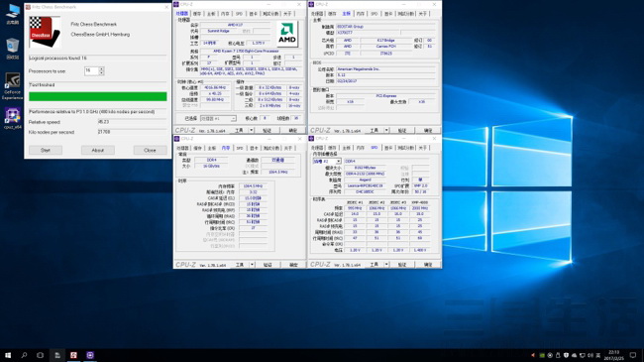The image size is (644, 362).
Task: Switch to the Memory tab in mainboard window
Action: [x=360, y=14]
